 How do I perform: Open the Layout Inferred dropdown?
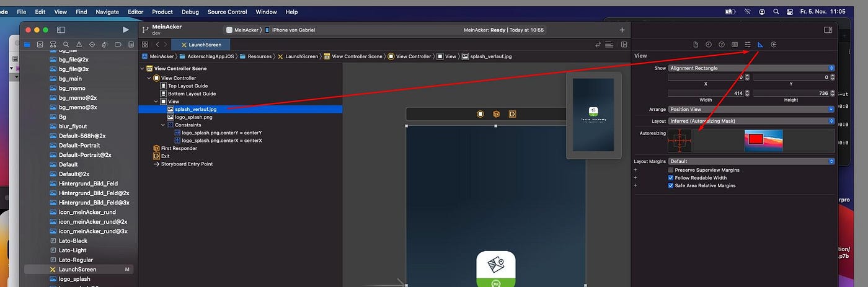tap(751, 121)
